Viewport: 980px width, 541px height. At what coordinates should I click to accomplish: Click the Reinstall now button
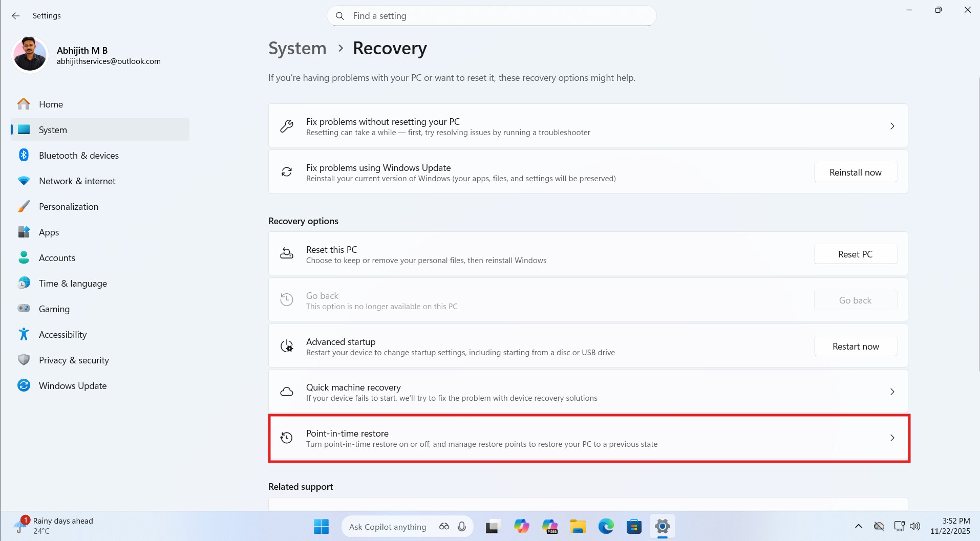point(855,172)
